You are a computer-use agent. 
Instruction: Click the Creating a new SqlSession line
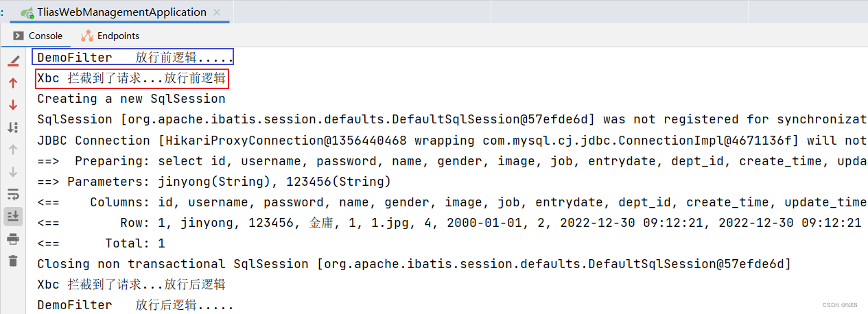[131, 99]
